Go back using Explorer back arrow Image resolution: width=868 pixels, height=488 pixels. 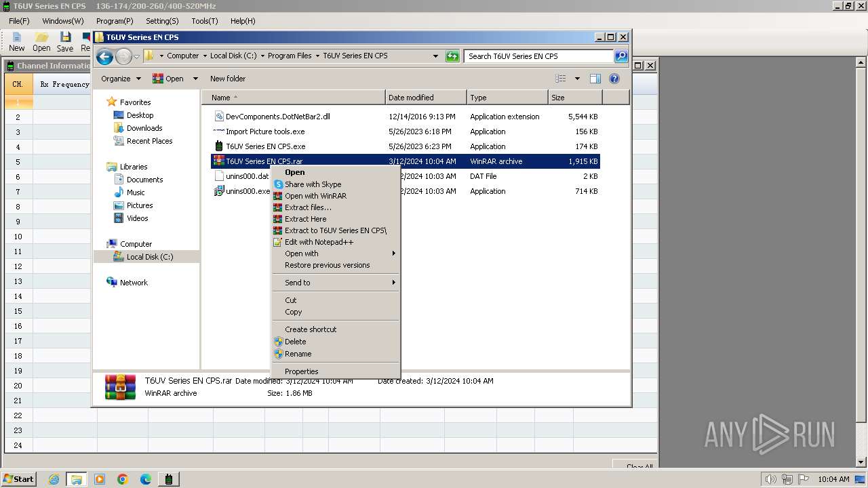coord(104,56)
